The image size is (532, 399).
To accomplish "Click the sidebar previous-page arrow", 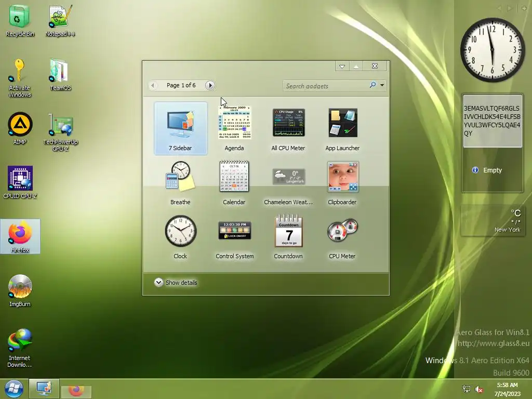I will click(499, 8).
